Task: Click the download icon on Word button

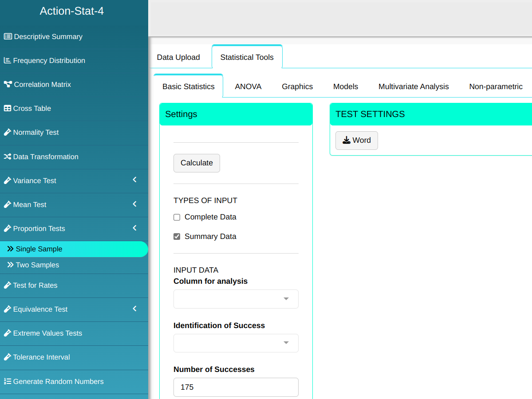Action: click(347, 141)
